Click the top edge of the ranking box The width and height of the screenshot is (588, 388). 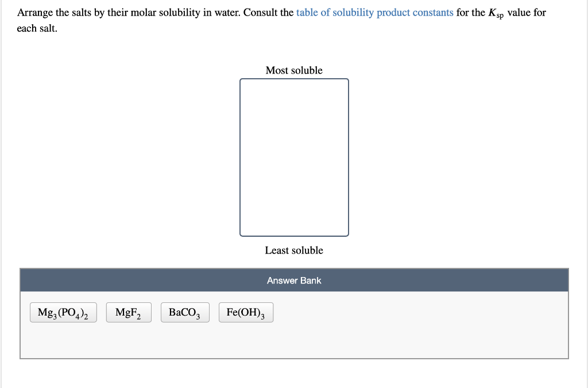click(x=294, y=79)
